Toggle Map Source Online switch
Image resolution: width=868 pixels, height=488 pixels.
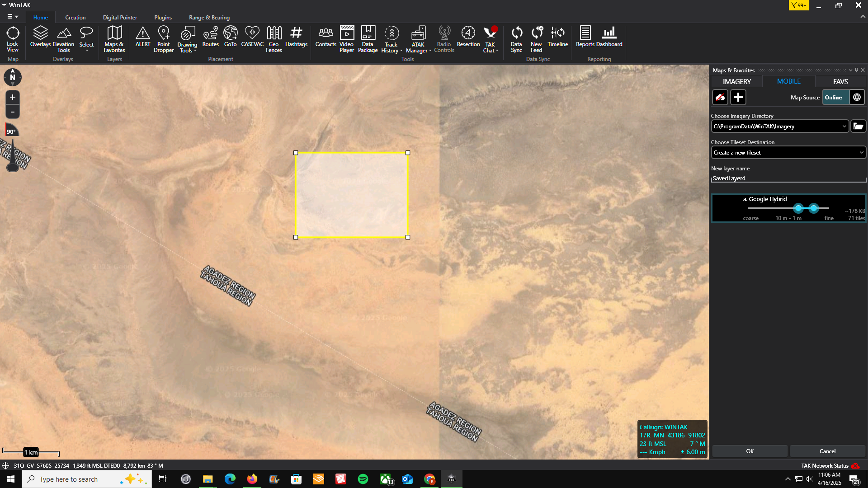(835, 97)
